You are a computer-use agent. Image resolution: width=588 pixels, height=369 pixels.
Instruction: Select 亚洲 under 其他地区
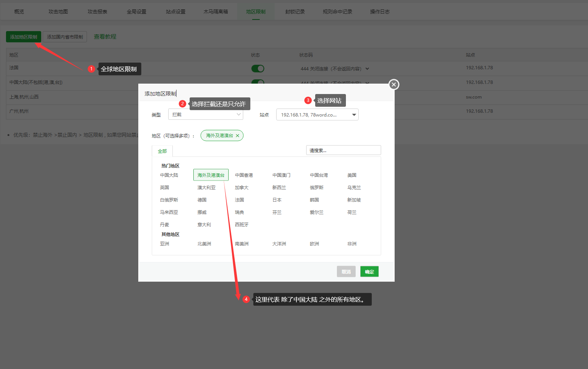point(165,244)
